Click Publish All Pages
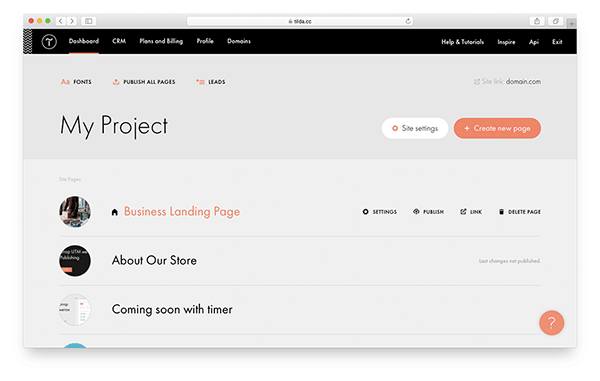Viewport: 600px width, 381px height. pos(144,82)
